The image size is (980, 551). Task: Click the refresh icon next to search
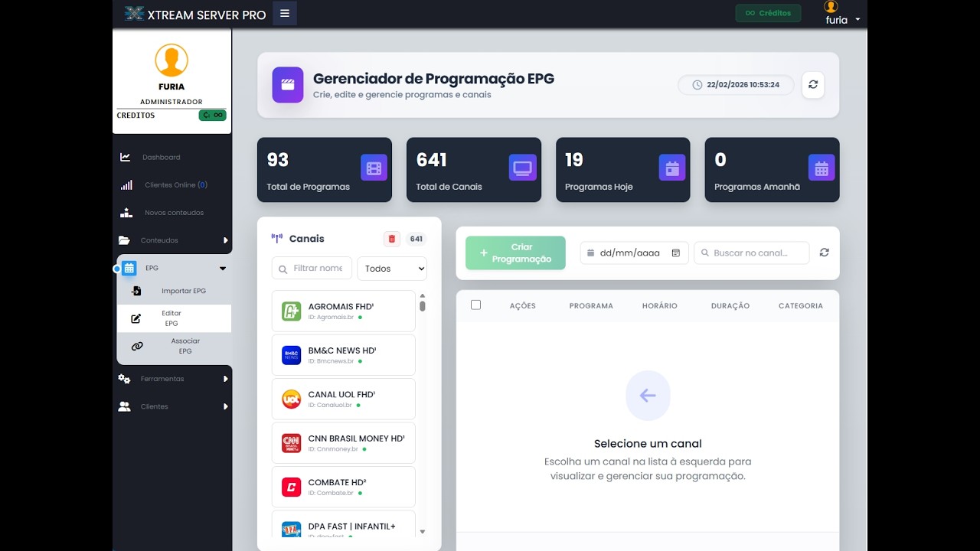coord(824,253)
